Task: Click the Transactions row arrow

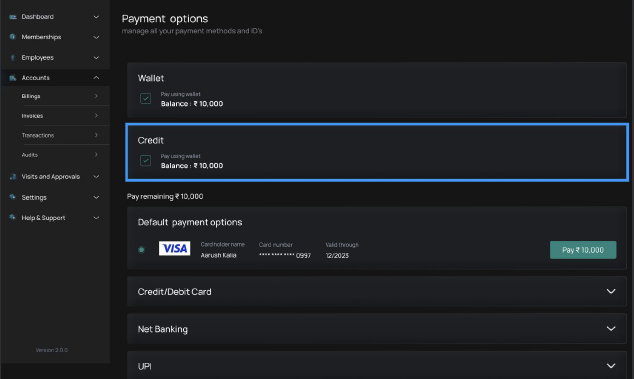Action: (96, 135)
